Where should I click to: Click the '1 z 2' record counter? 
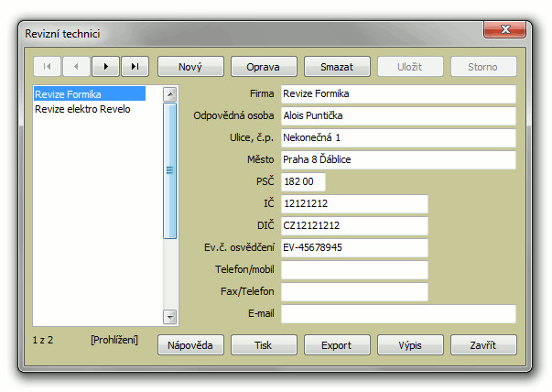point(43,340)
